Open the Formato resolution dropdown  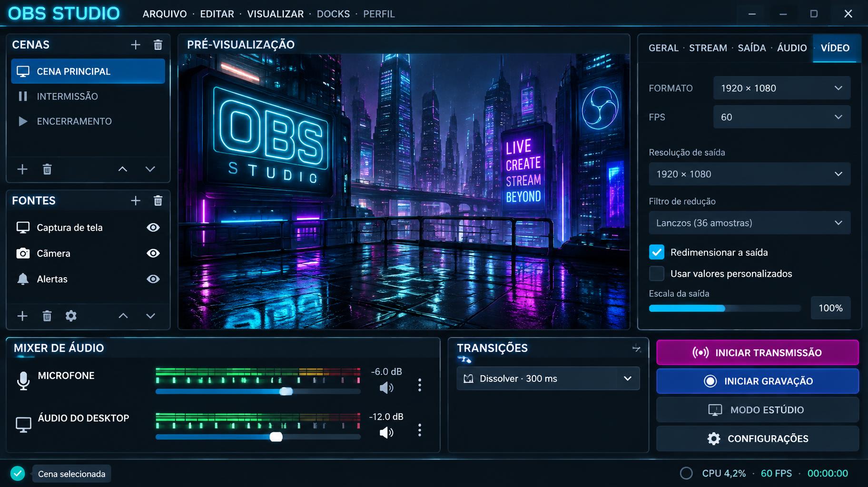pos(782,88)
